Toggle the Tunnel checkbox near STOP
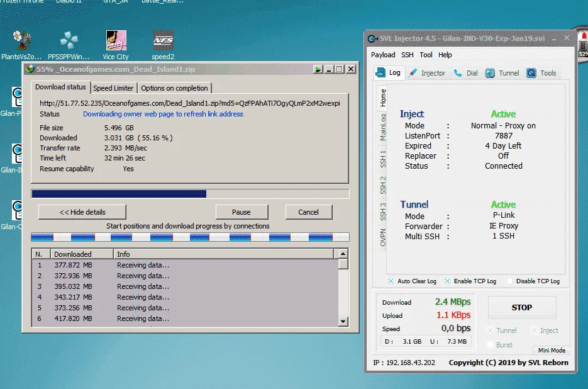This screenshot has height=389, width=588. click(x=490, y=330)
